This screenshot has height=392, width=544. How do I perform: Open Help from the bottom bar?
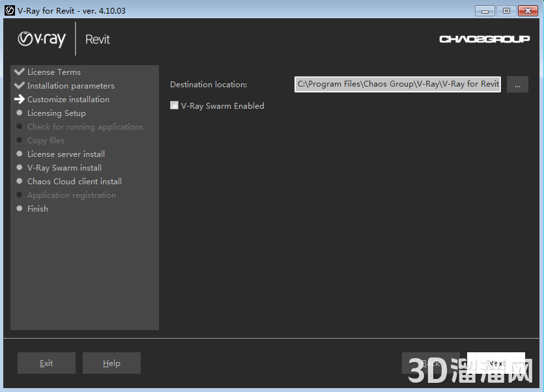click(x=111, y=363)
